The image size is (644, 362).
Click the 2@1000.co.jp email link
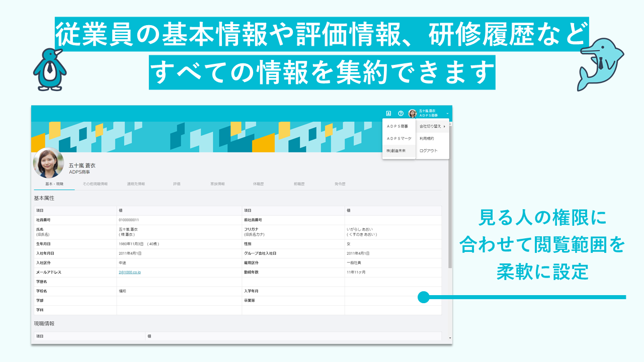tap(129, 272)
